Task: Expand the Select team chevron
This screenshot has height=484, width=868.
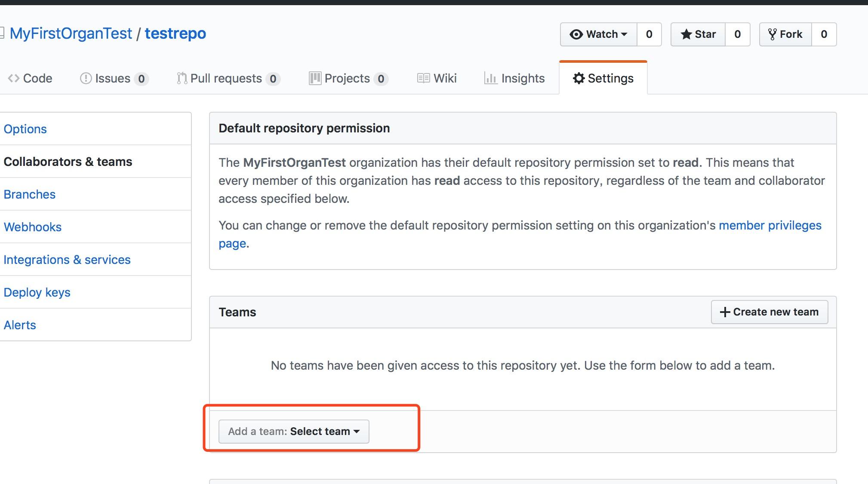Action: (357, 432)
